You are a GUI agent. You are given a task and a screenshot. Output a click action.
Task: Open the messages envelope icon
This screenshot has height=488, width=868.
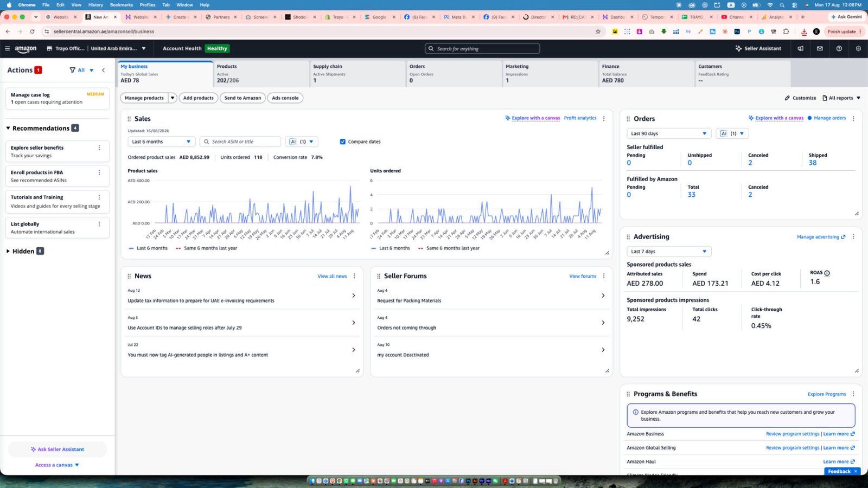pyautogui.click(x=820, y=48)
